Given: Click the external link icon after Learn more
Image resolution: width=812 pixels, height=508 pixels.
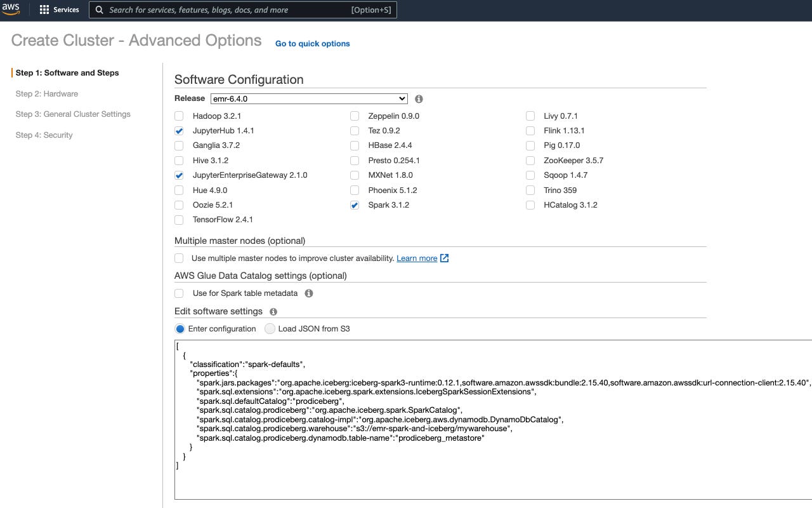Looking at the screenshot, I should click(x=443, y=258).
